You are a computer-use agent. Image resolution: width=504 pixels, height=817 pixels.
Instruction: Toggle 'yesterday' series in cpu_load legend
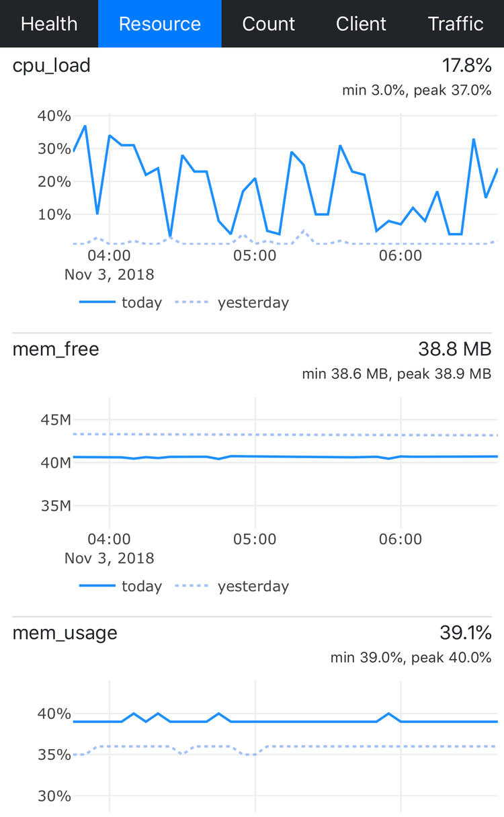coord(233,302)
